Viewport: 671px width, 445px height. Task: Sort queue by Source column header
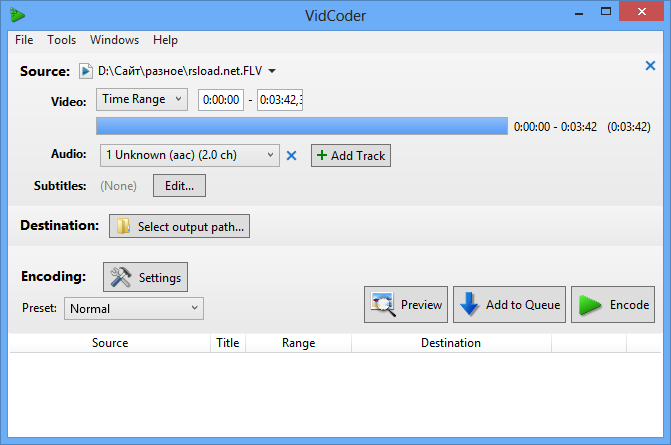click(x=110, y=343)
